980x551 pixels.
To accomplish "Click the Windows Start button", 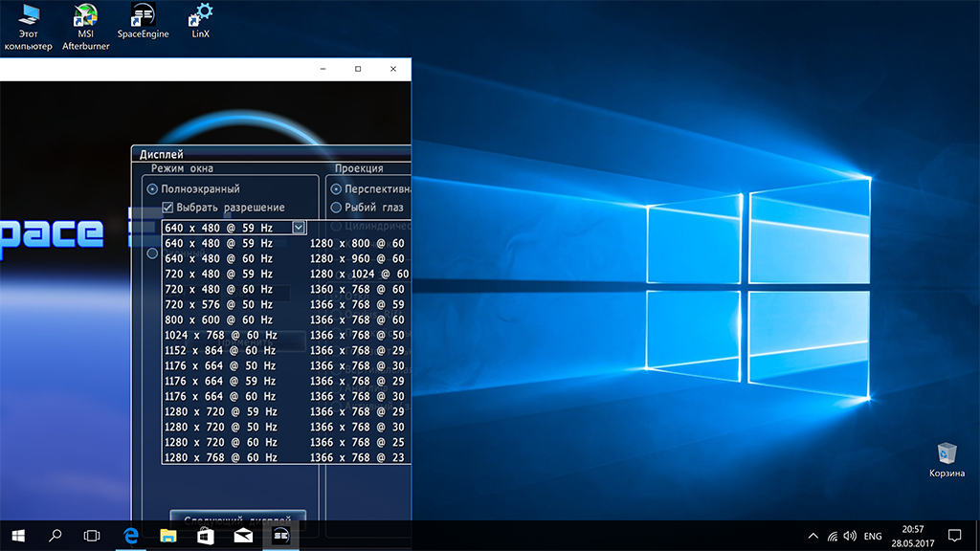I will click(17, 536).
